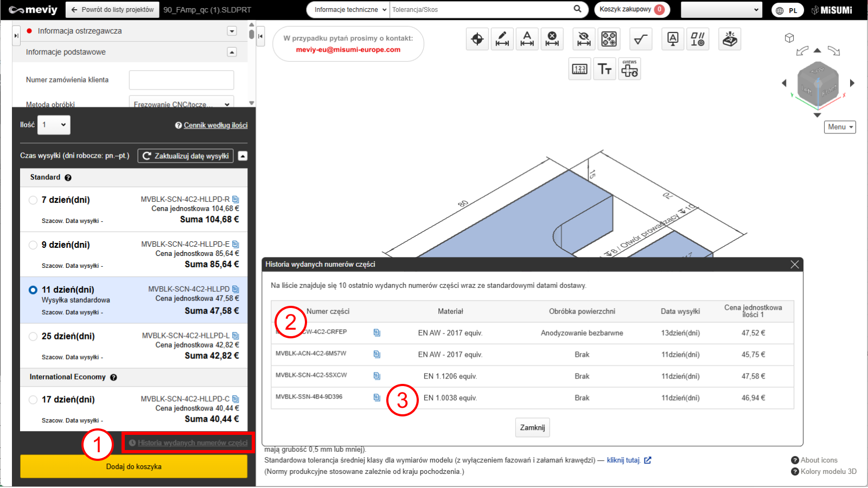
Task: Click the Numer zamówienia klienta field
Action: coord(181,80)
